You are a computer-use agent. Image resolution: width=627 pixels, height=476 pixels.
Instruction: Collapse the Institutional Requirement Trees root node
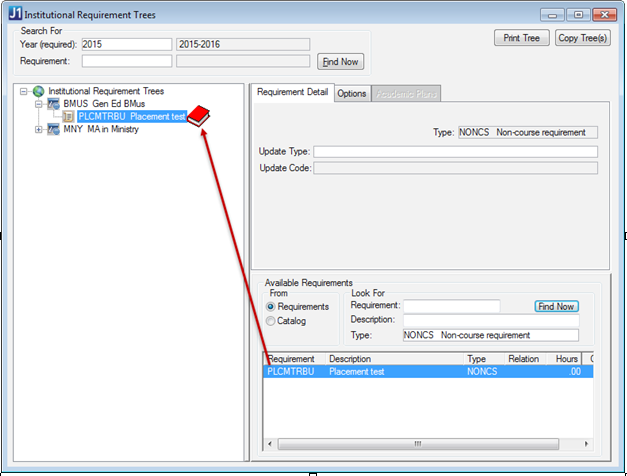24,92
